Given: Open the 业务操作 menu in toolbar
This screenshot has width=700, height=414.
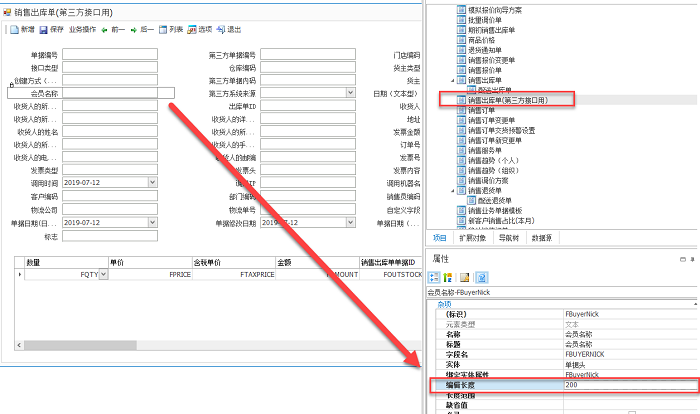Looking at the screenshot, I should [x=82, y=30].
